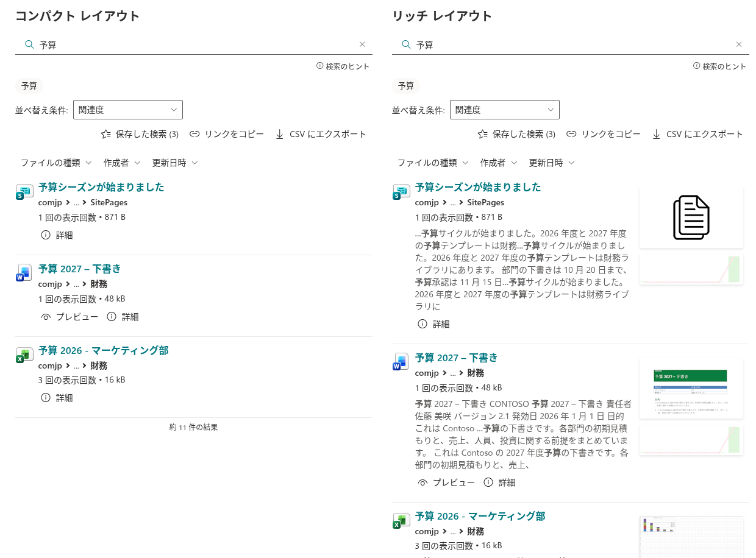Click the 予算 search chip in compact layout

(29, 86)
